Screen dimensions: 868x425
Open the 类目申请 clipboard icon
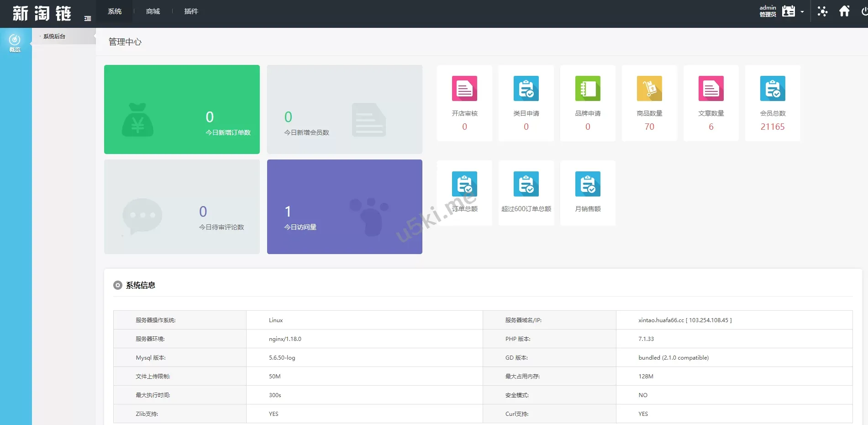click(x=526, y=88)
